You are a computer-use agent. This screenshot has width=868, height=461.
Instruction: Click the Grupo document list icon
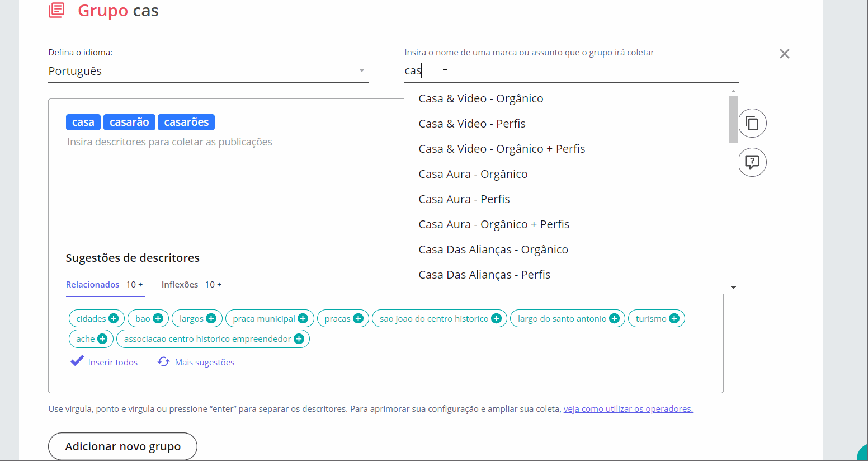[56, 10]
